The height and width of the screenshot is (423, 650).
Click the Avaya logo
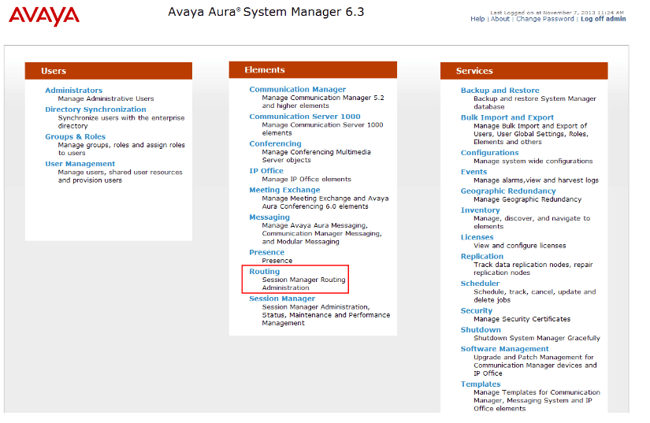pyautogui.click(x=44, y=16)
